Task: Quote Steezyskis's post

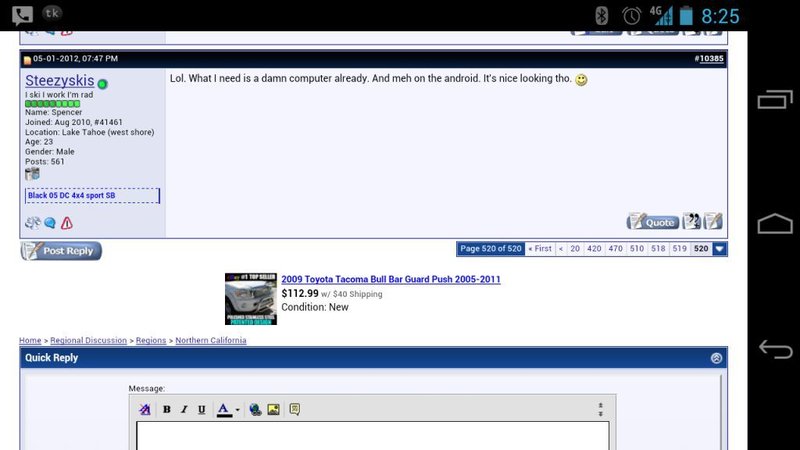Action: click(x=653, y=221)
